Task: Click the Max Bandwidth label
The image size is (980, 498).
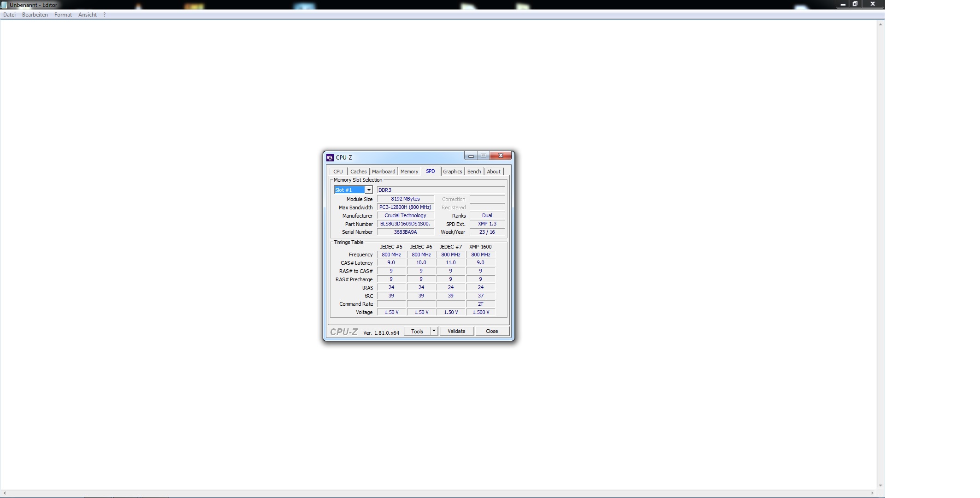Action: (x=356, y=207)
